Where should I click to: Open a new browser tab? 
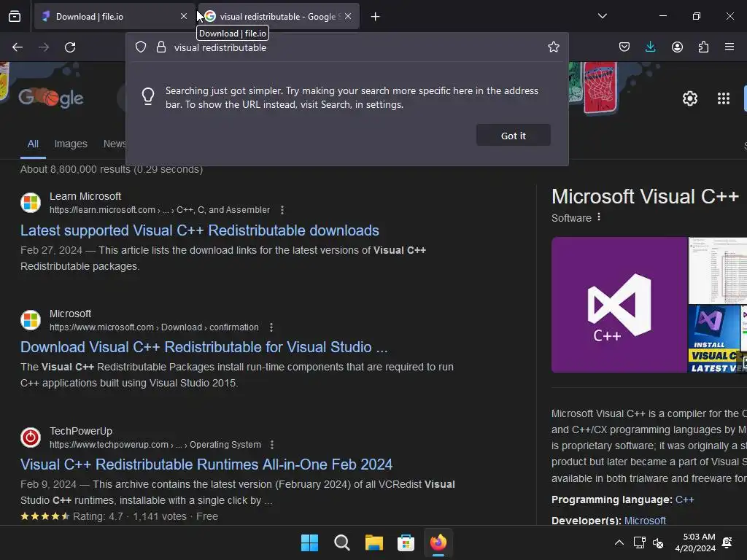tap(376, 17)
